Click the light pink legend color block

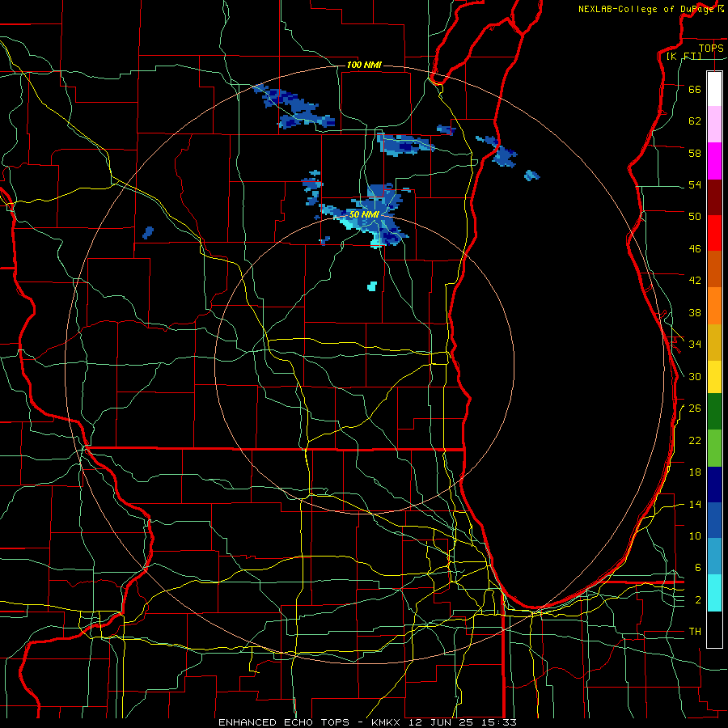point(714,124)
